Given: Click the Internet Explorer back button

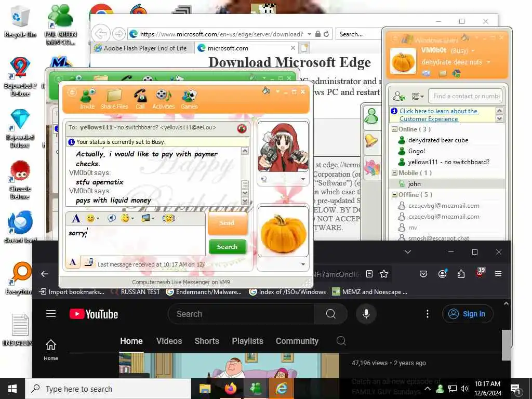Looking at the screenshot, I should (101, 34).
